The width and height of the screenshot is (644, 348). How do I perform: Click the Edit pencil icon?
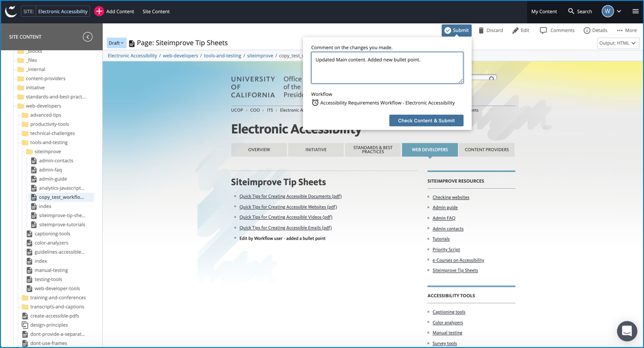click(x=515, y=30)
